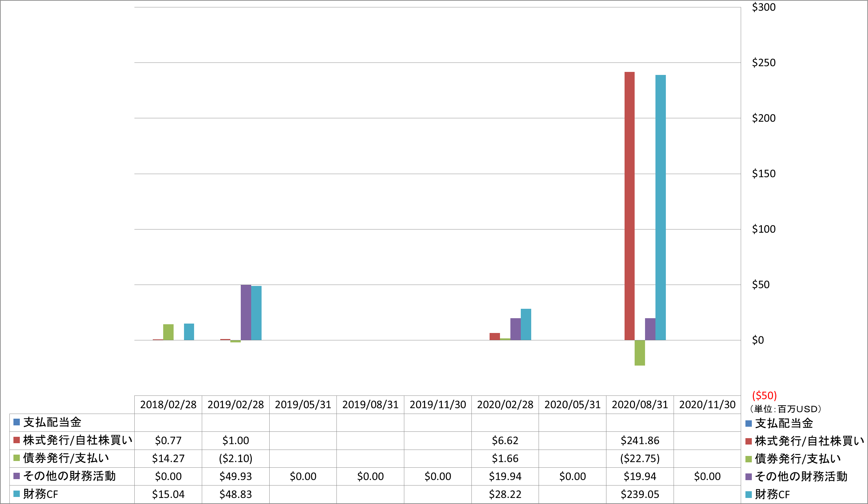Select the teal 2019/02/28 financing CF bar
The image size is (868, 504).
[x=256, y=313]
